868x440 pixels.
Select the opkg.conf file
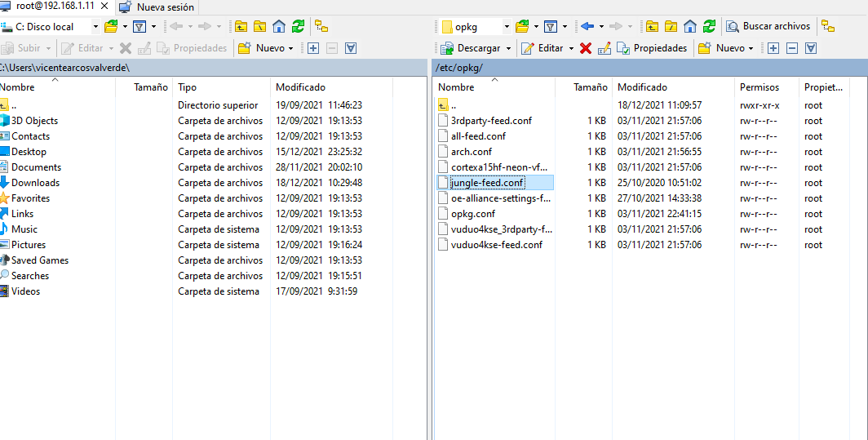[x=473, y=214]
